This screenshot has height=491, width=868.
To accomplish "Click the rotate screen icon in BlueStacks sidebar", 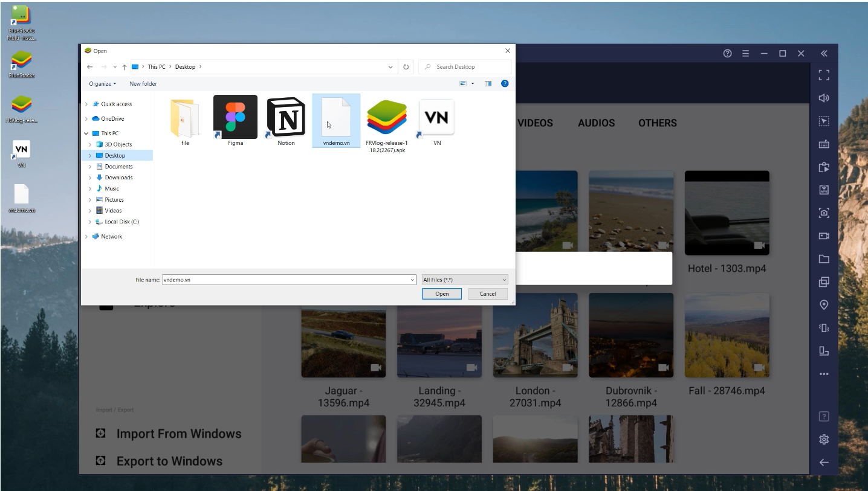I will [823, 351].
